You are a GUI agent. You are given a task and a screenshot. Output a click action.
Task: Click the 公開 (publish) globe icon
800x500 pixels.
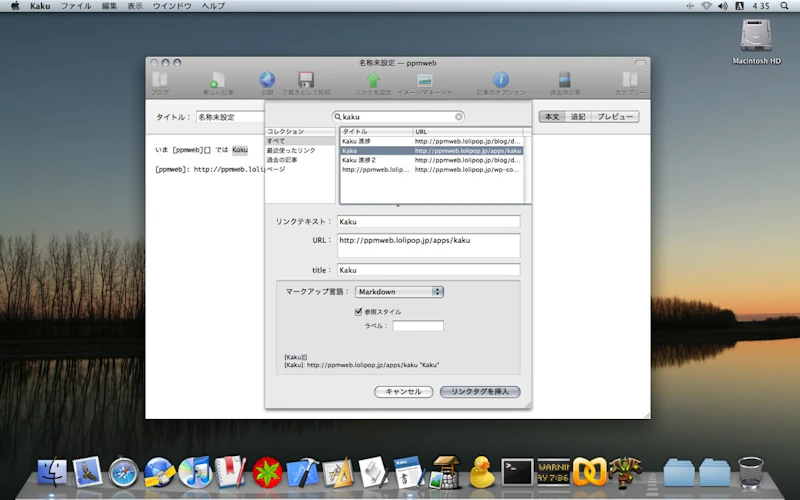pos(267,80)
